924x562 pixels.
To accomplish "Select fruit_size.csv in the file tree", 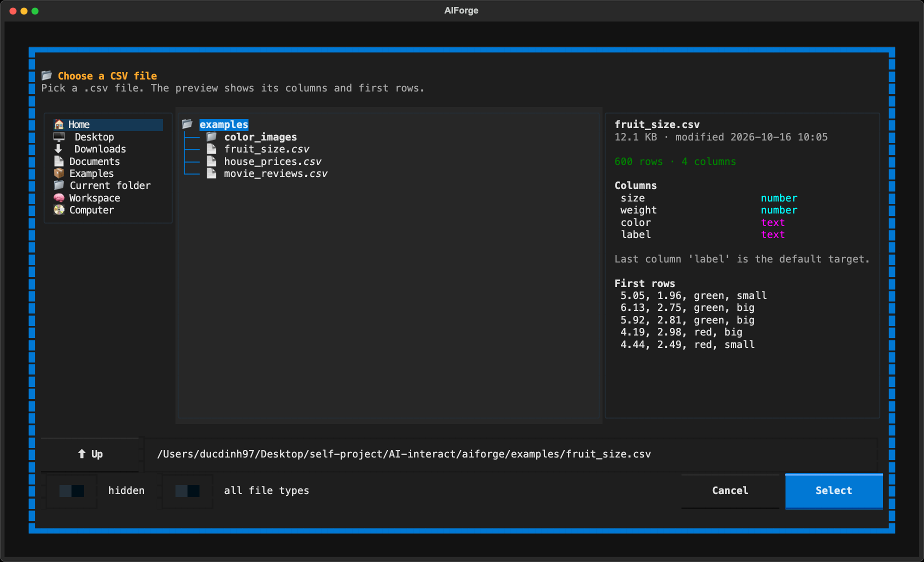I will [266, 149].
